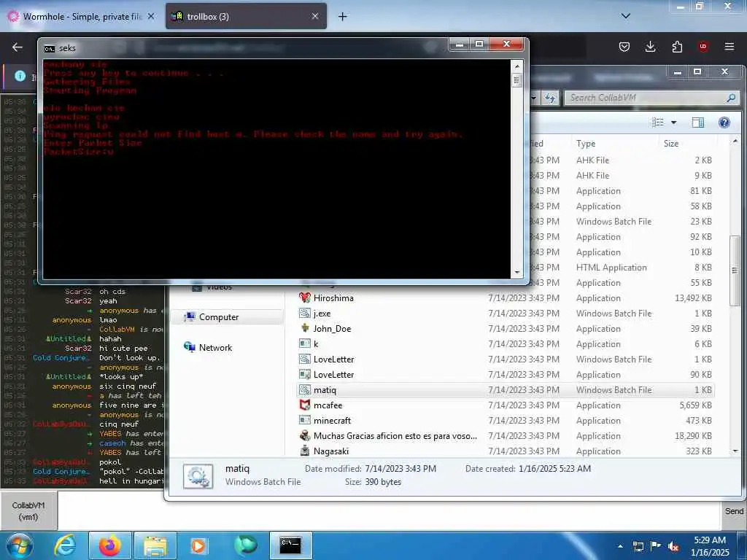Select the 13,492 KB size cell
This screenshot has height=560, width=747.
click(693, 298)
